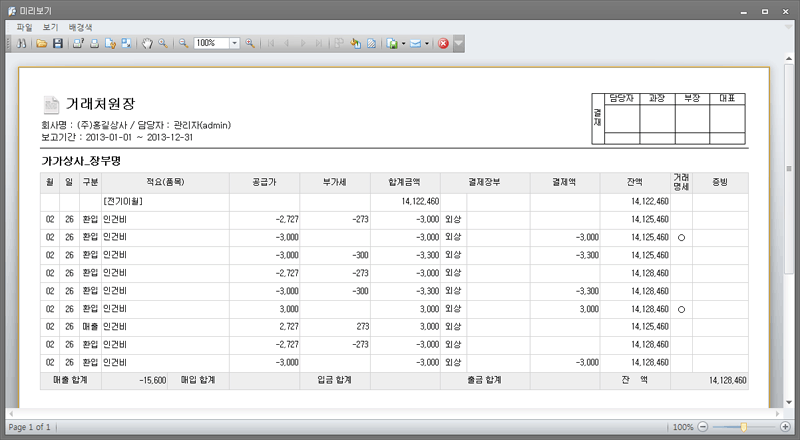Toggle the Hand tool
This screenshot has height=440, width=800.
[147, 44]
